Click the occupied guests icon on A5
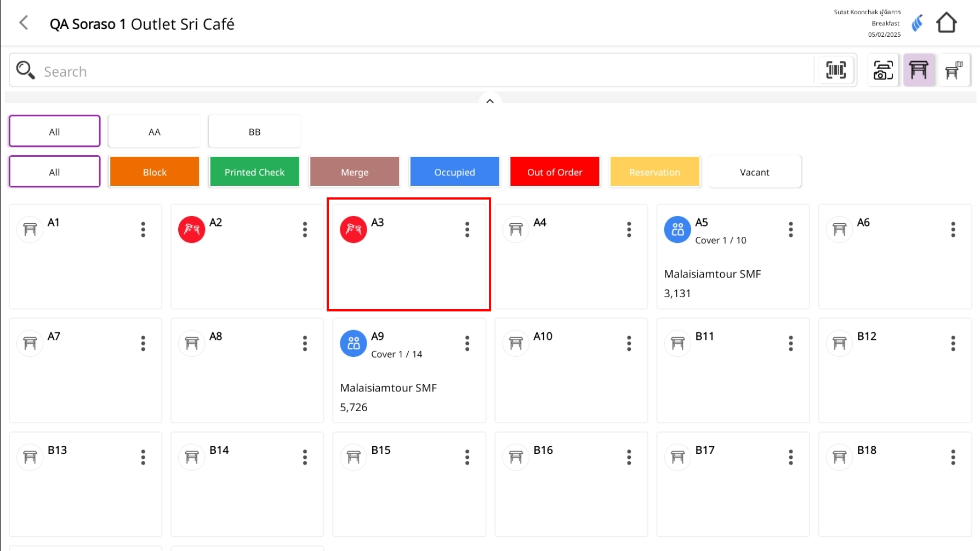980x551 pixels. [x=677, y=229]
